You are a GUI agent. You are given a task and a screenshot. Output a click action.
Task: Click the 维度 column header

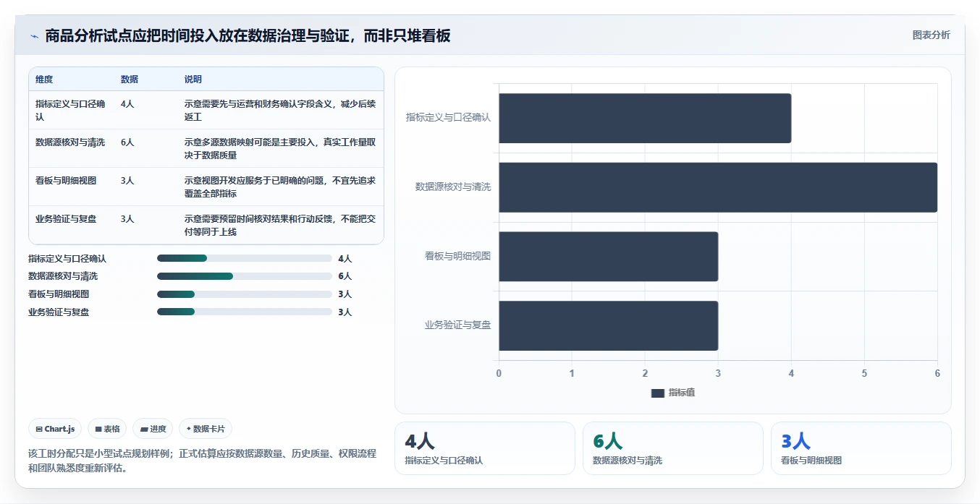coord(44,80)
